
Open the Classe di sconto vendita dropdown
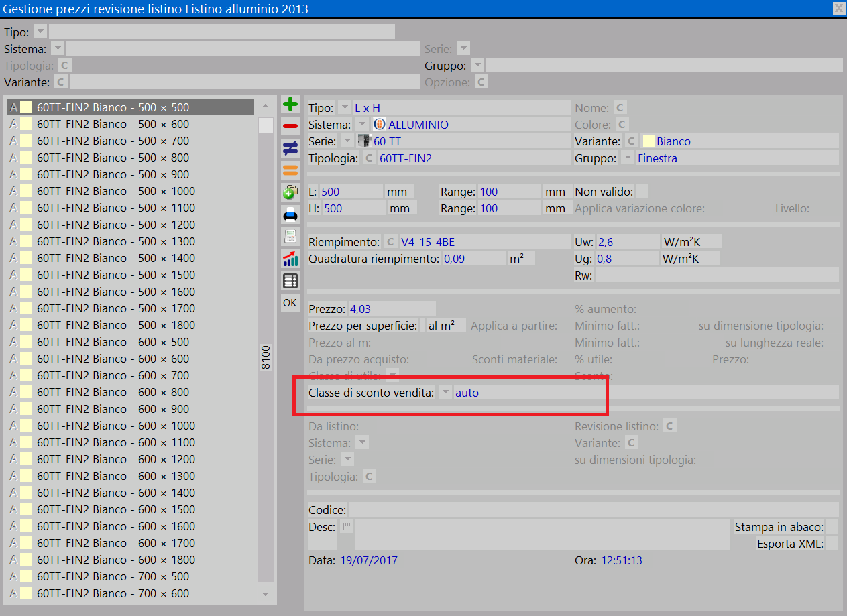tap(445, 393)
